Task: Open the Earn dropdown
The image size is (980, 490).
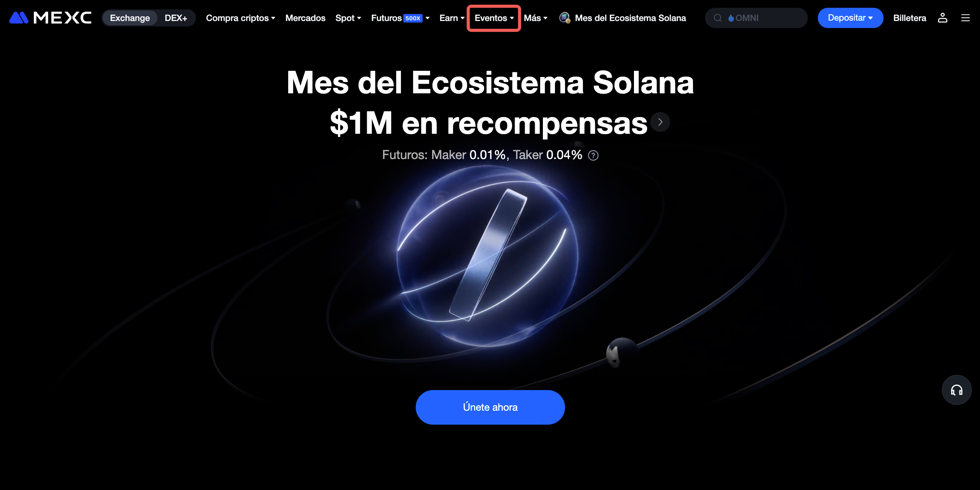Action: coord(452,18)
